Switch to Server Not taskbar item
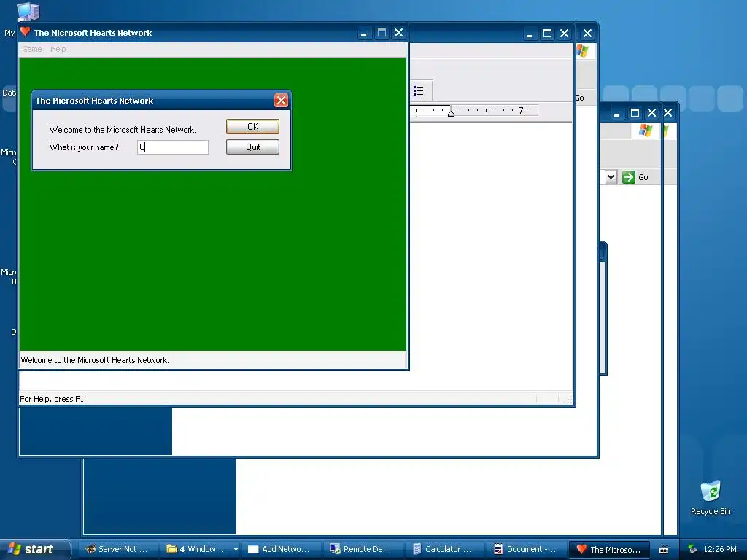The height and width of the screenshot is (560, 747). click(117, 549)
